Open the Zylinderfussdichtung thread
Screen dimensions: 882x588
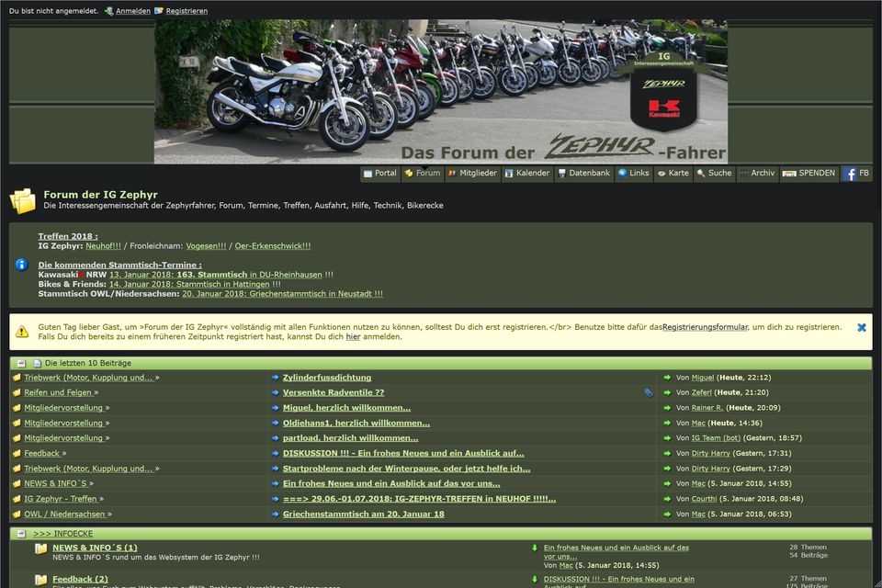tap(327, 378)
